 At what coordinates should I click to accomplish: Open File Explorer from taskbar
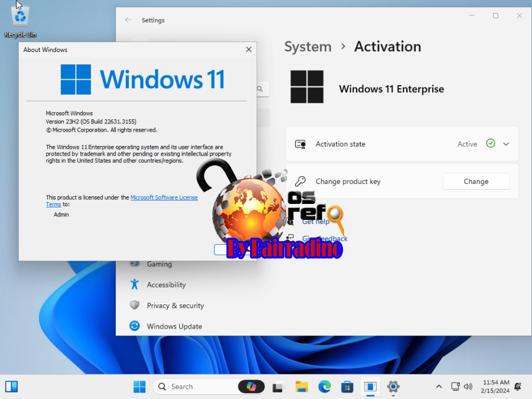pyautogui.click(x=301, y=387)
